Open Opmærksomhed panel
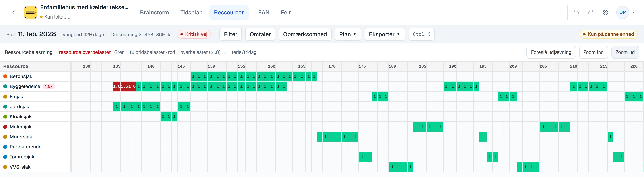This screenshot has height=177, width=644. tap(305, 34)
